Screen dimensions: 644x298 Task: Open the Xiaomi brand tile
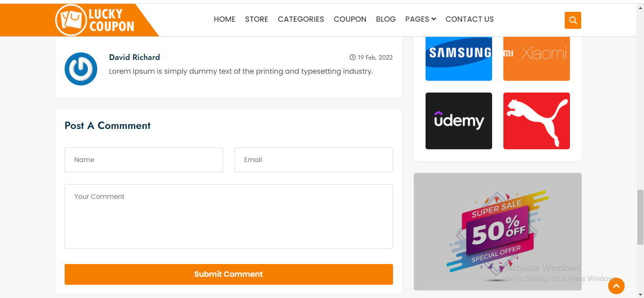pos(536,58)
